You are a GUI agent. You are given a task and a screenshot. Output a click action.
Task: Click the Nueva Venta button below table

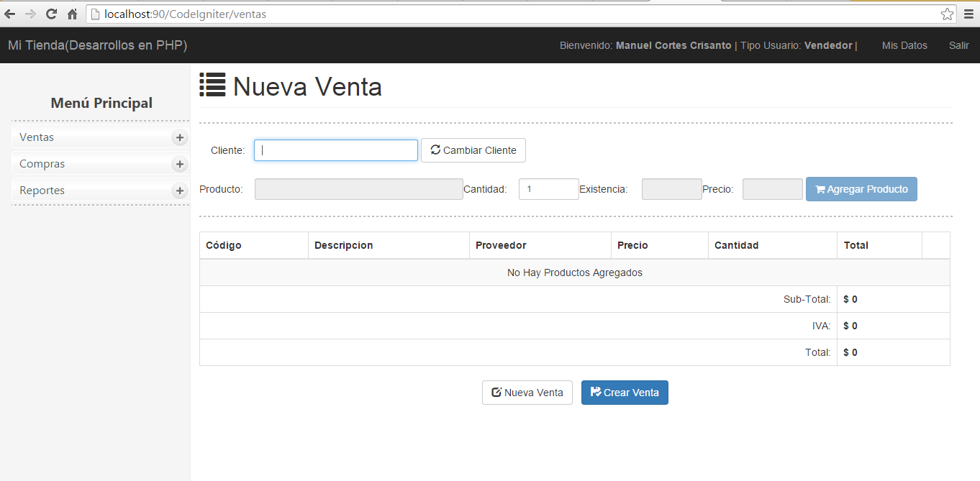click(527, 393)
